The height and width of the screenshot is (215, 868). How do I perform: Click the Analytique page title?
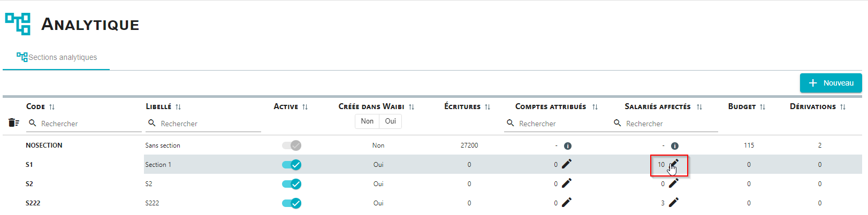(90, 25)
